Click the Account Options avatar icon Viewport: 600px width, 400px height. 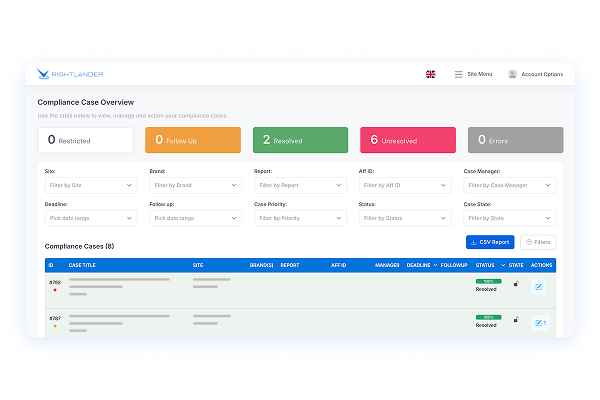pos(512,74)
